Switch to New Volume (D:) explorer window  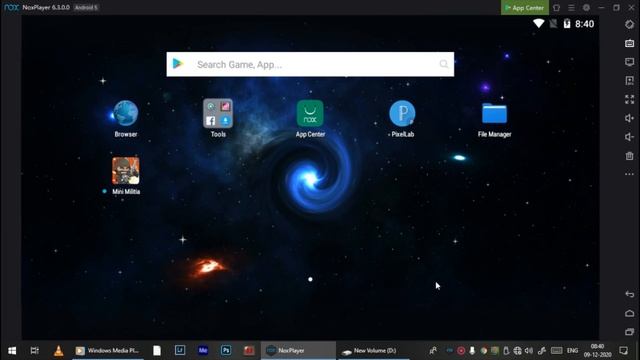(x=373, y=351)
